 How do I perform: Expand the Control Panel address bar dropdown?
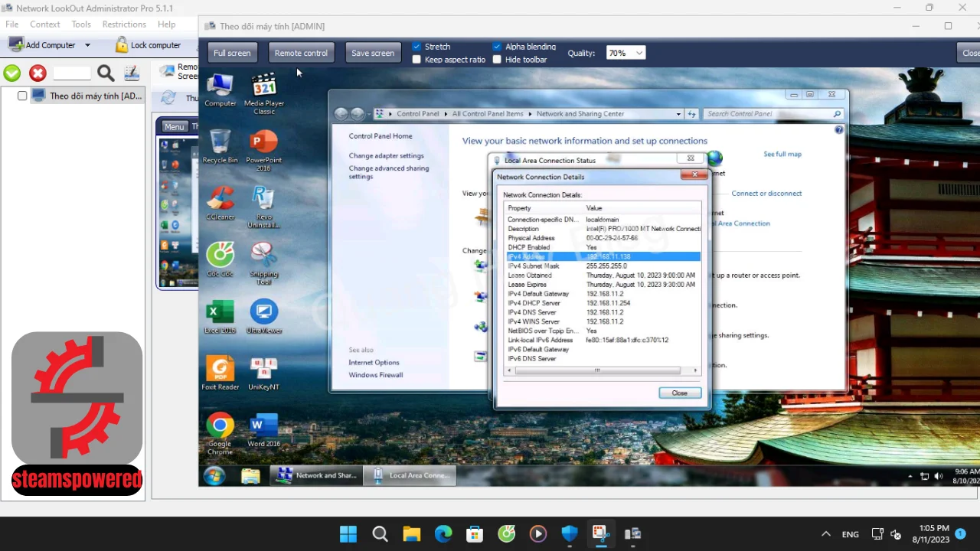678,114
